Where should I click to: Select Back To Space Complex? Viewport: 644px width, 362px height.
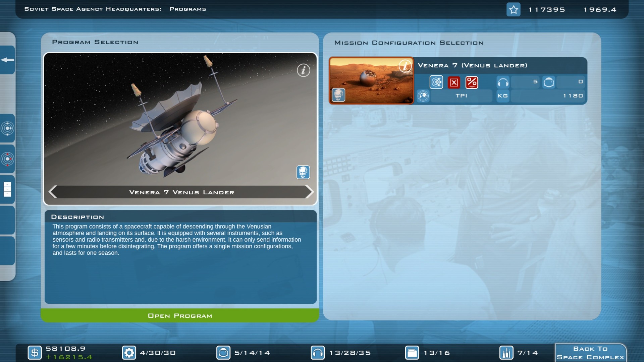[x=590, y=352]
